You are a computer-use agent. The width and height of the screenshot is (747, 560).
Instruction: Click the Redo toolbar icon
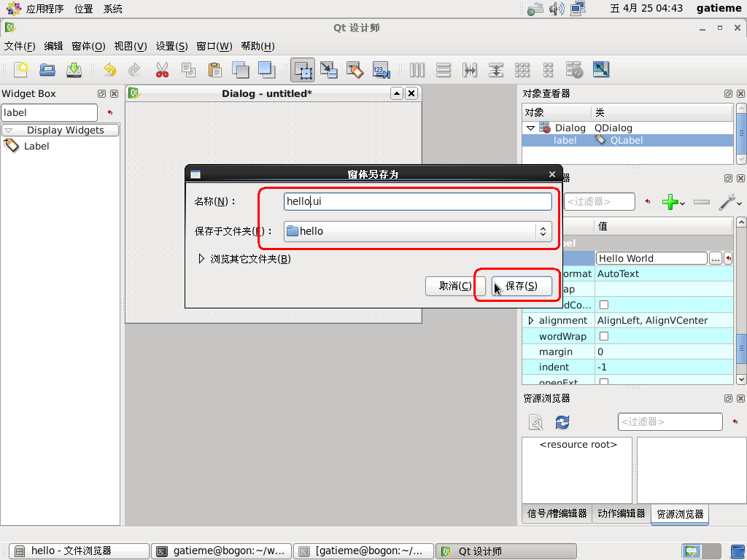[135, 70]
